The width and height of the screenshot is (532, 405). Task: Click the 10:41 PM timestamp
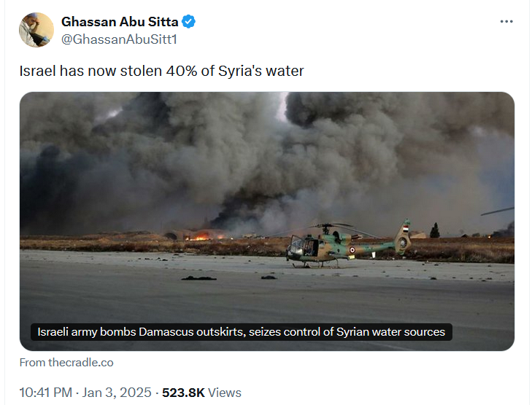pos(45,393)
